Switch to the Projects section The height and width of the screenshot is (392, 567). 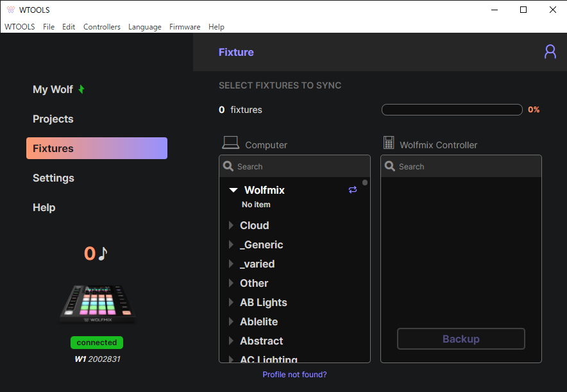(53, 119)
